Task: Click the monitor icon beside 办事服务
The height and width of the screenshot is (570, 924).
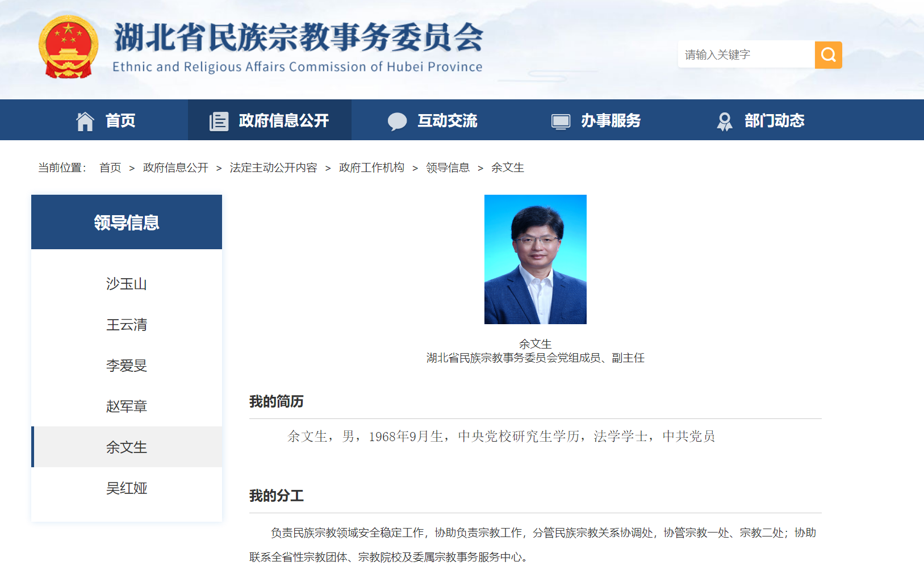Action: (561, 120)
